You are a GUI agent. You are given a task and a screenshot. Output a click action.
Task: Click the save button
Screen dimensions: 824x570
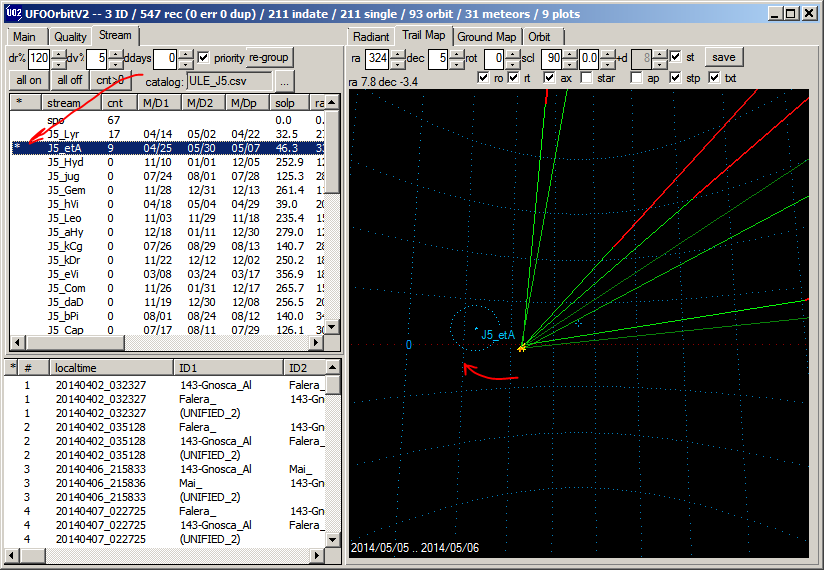coord(723,58)
